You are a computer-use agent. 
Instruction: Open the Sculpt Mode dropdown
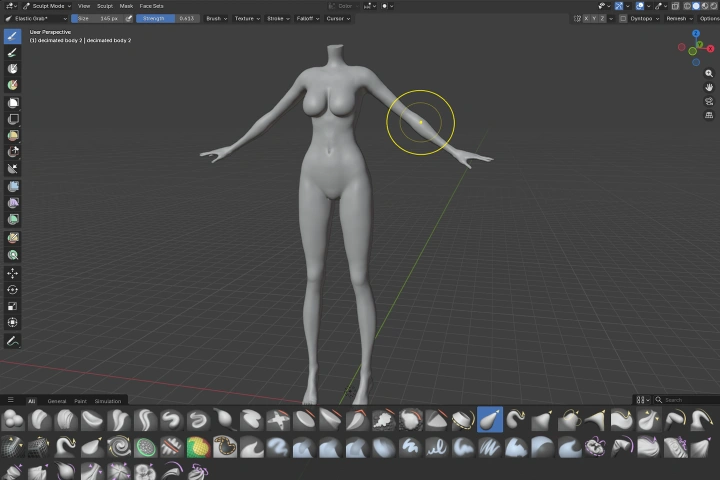coord(50,6)
